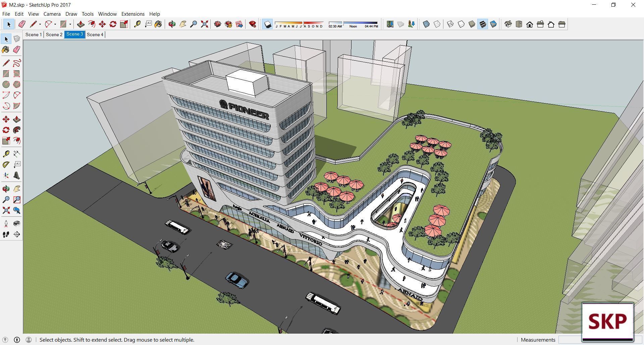Open the Arc tool dropdown
644x345 pixels.
pyautogui.click(x=55, y=24)
